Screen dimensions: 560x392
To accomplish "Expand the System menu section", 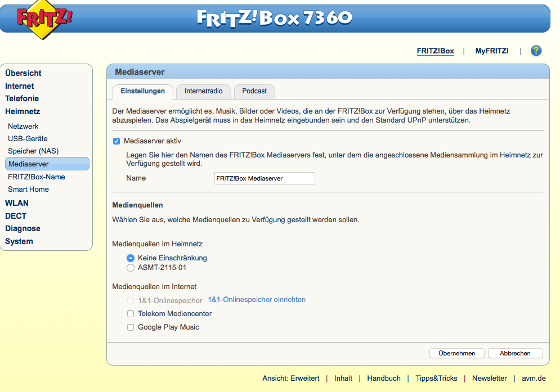I will tap(19, 241).
